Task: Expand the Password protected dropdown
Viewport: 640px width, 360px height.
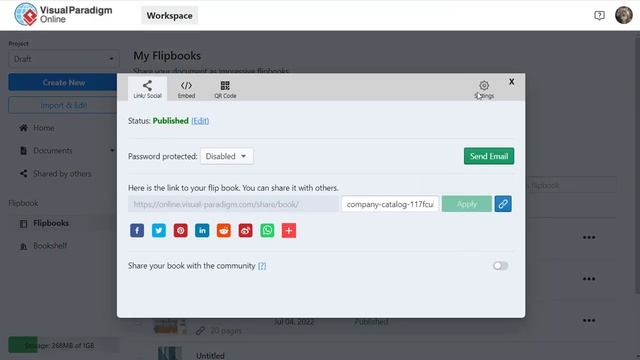Action: (227, 156)
